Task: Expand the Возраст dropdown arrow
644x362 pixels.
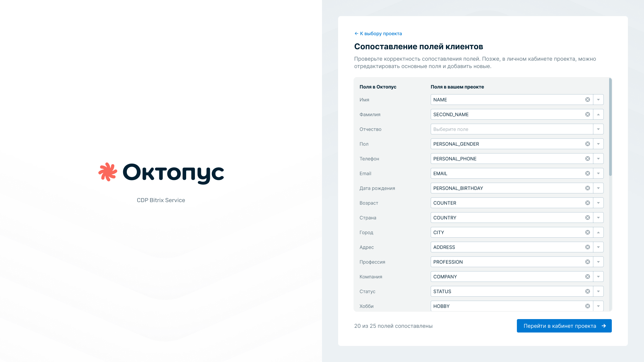Action: [598, 203]
